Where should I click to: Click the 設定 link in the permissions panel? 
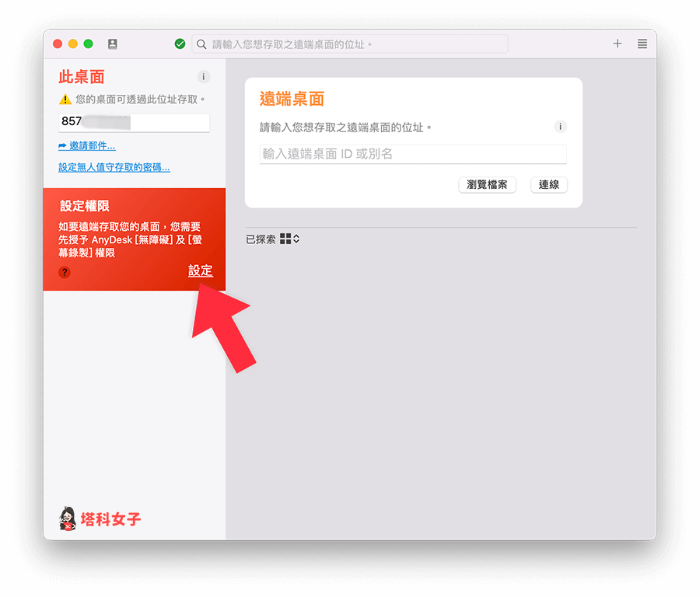pos(200,271)
